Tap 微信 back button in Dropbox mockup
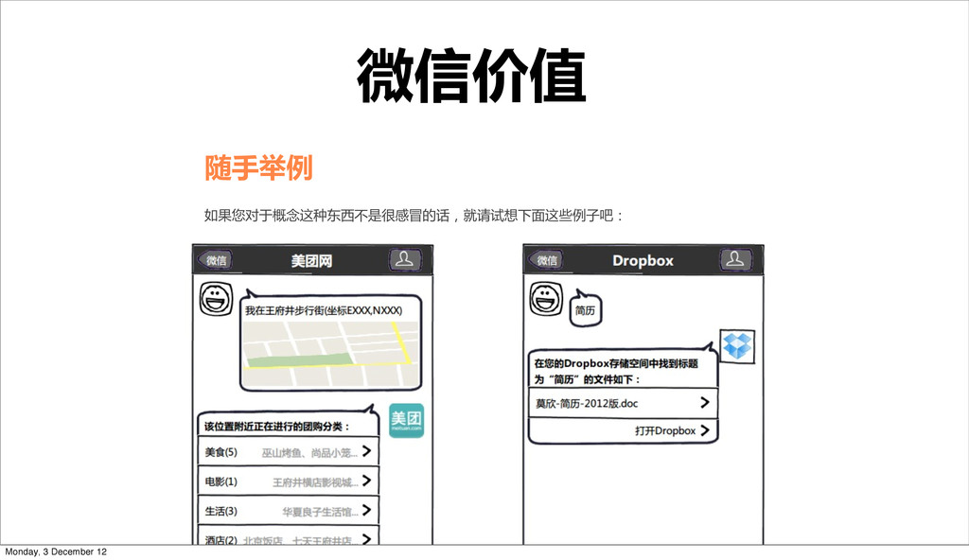Viewport: 969px width, 560px height. pyautogui.click(x=546, y=260)
